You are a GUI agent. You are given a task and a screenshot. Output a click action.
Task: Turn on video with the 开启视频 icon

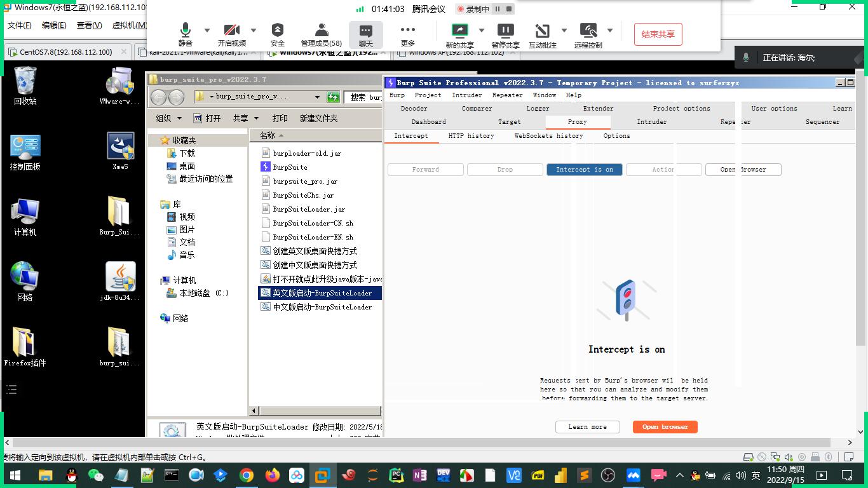pyautogui.click(x=231, y=30)
